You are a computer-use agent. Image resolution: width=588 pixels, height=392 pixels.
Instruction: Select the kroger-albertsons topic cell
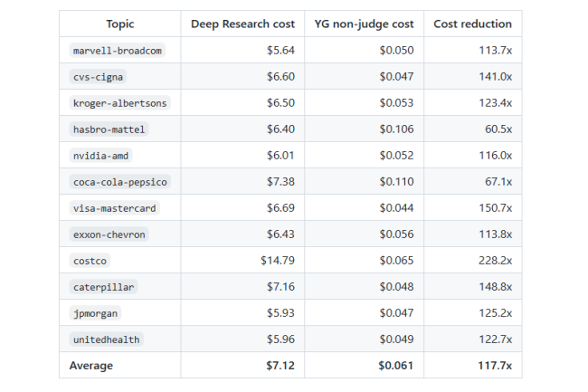pyautogui.click(x=120, y=103)
